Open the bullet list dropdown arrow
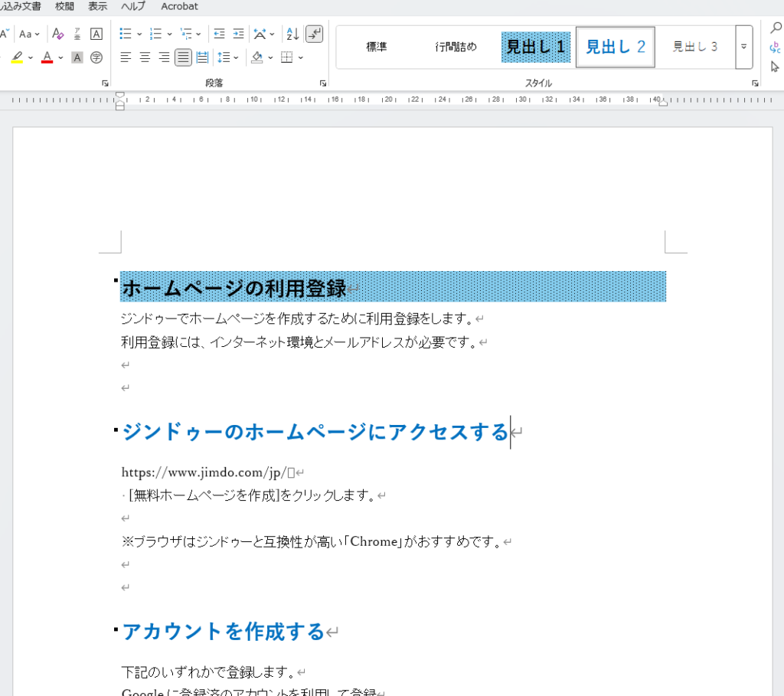Image resolution: width=784 pixels, height=696 pixels. click(139, 34)
